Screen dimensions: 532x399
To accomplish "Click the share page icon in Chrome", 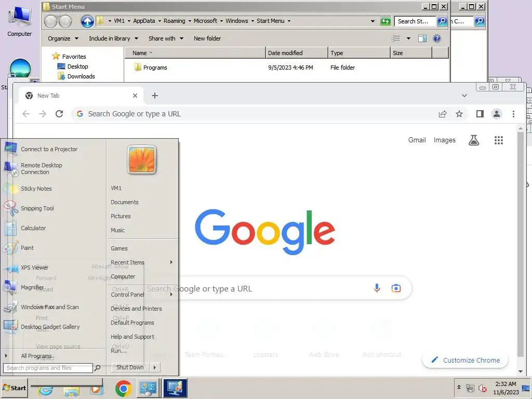I will click(x=443, y=114).
